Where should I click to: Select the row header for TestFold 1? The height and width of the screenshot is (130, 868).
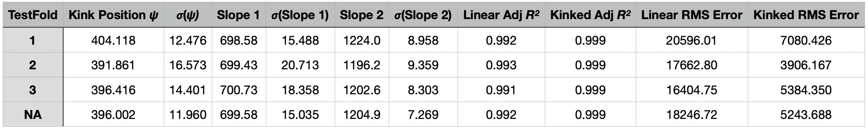pos(33,41)
